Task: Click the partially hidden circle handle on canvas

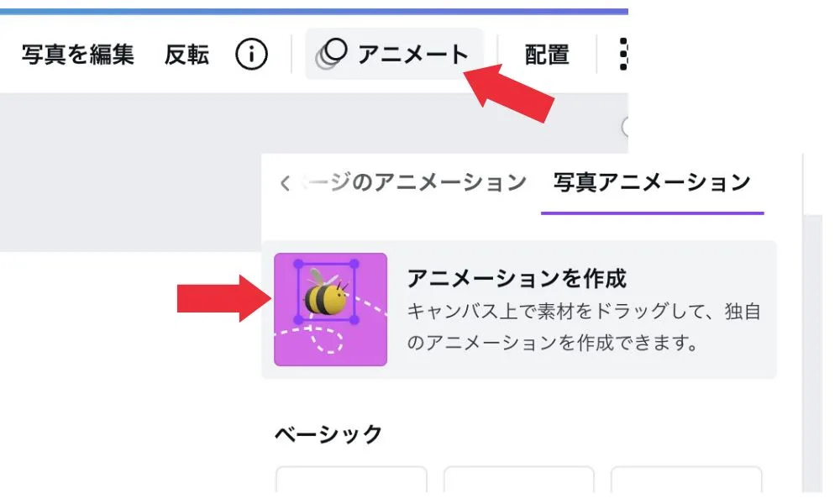Action: [625, 127]
